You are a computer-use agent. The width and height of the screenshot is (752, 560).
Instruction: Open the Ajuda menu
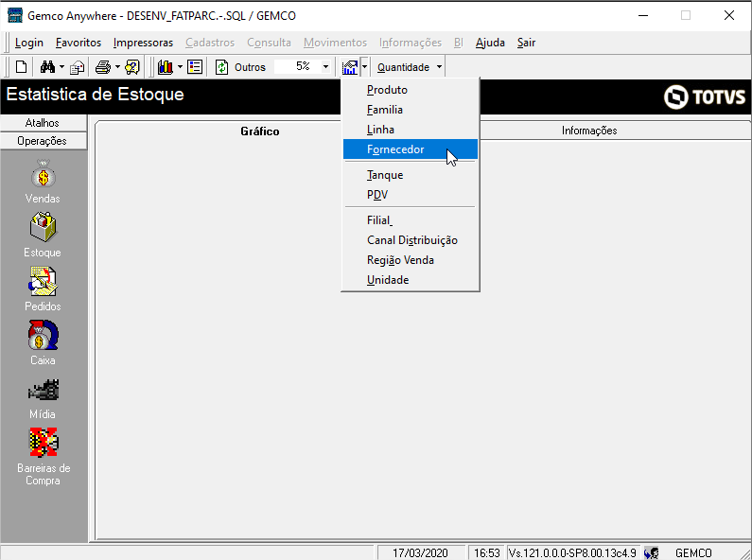(490, 43)
